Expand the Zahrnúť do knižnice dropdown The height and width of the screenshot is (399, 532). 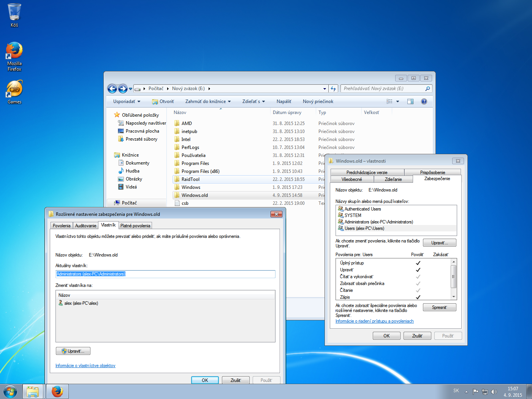click(x=208, y=101)
